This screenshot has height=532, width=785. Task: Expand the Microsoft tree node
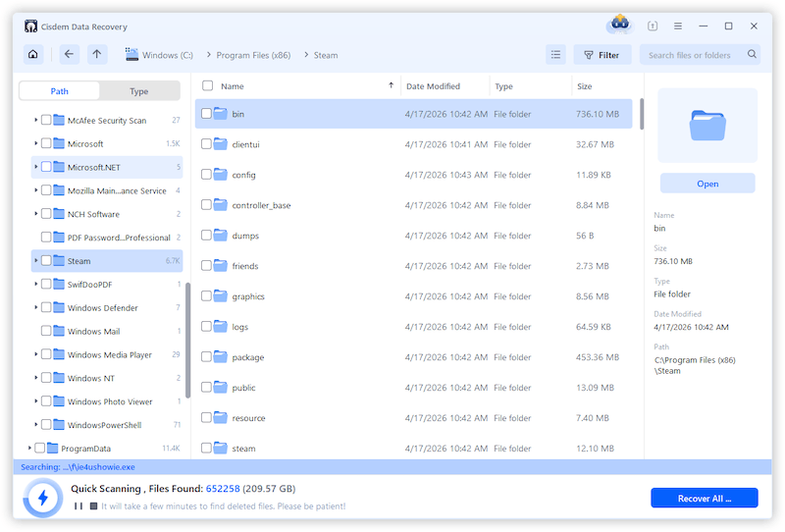tap(35, 143)
